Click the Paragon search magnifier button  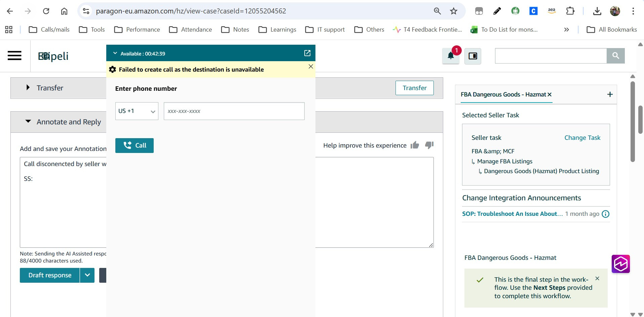point(616,56)
